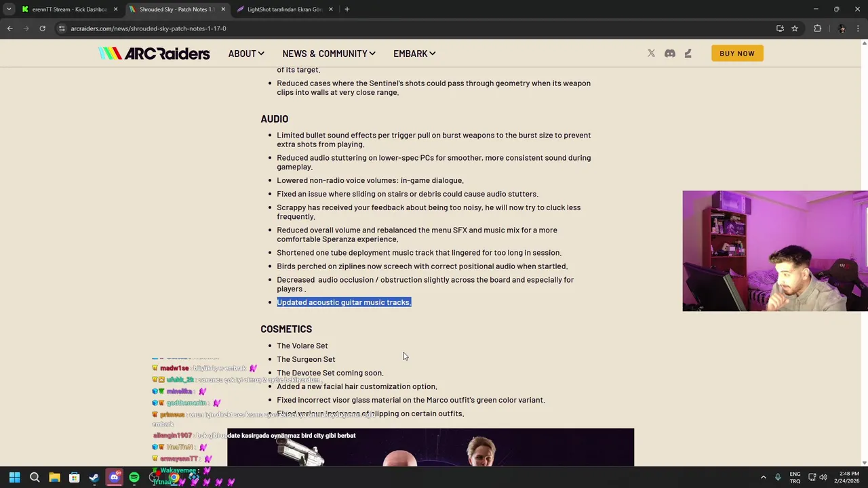The width and height of the screenshot is (868, 488).
Task: Open the tab search dropdown arrow
Action: (9, 9)
